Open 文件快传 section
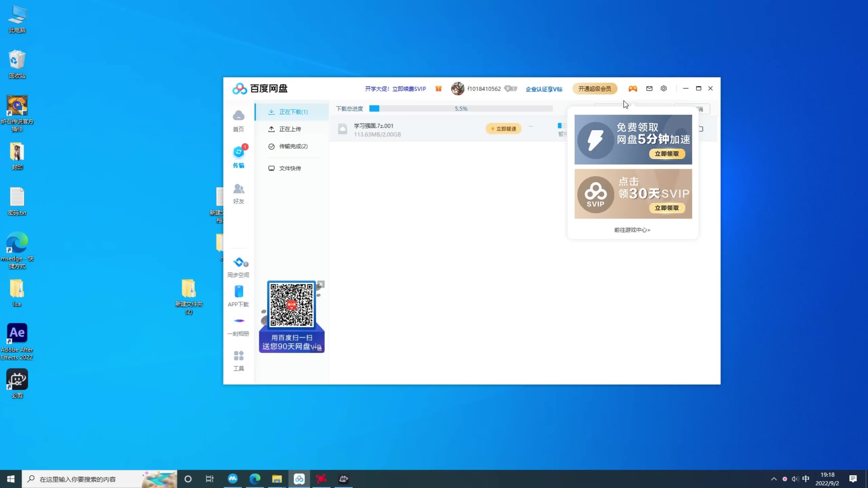Image resolution: width=868 pixels, height=488 pixels. point(292,168)
